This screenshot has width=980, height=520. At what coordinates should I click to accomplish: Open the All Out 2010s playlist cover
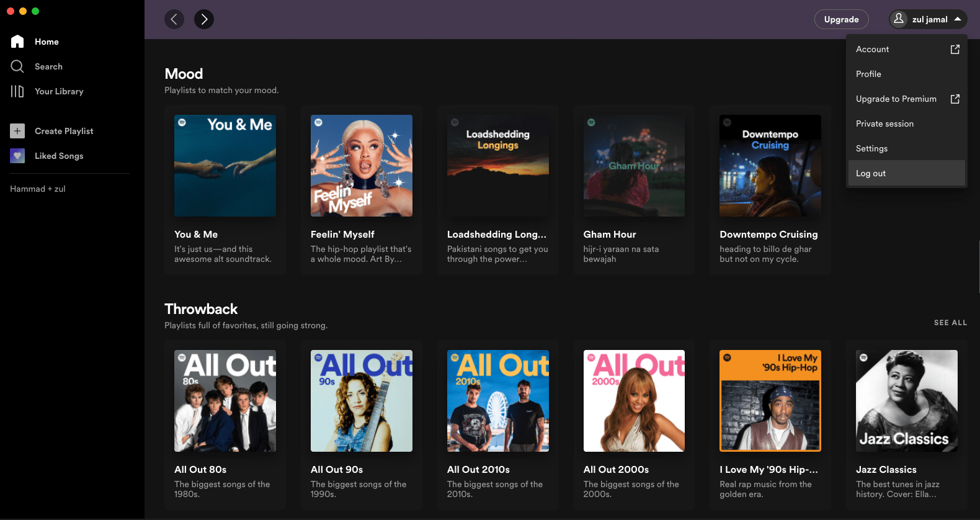[498, 401]
